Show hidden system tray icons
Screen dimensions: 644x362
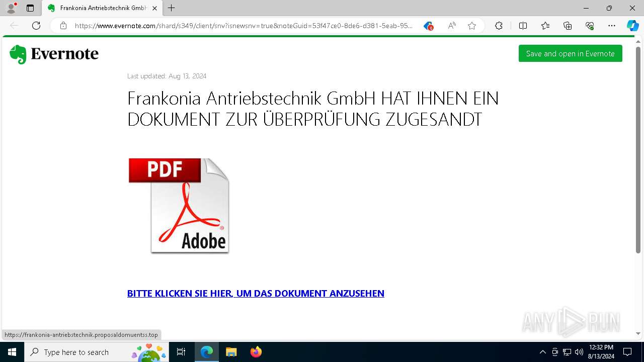542,352
